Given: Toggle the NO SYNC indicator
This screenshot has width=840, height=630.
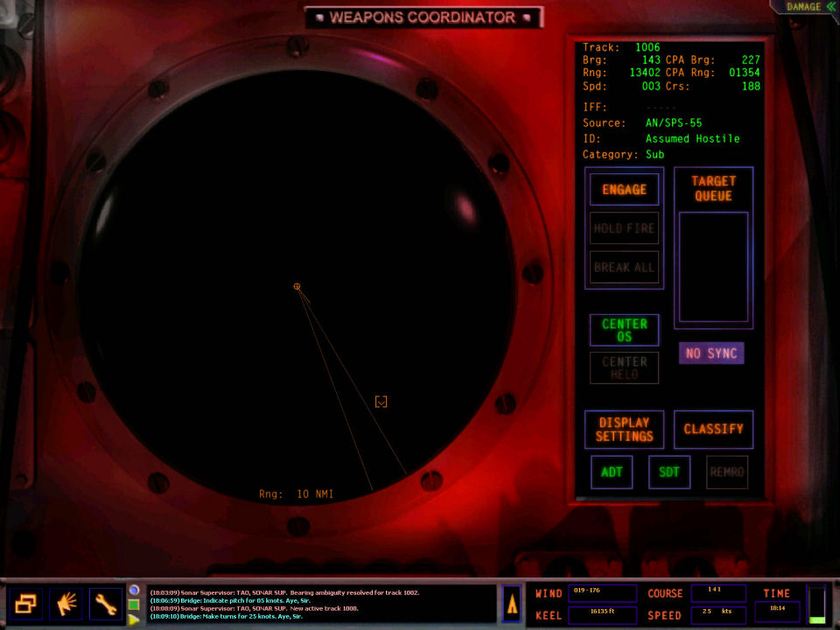Looking at the screenshot, I should pyautogui.click(x=711, y=353).
